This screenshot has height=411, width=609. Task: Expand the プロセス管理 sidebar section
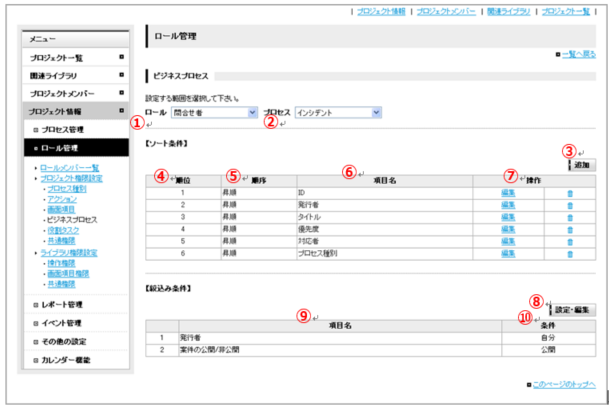(76, 130)
